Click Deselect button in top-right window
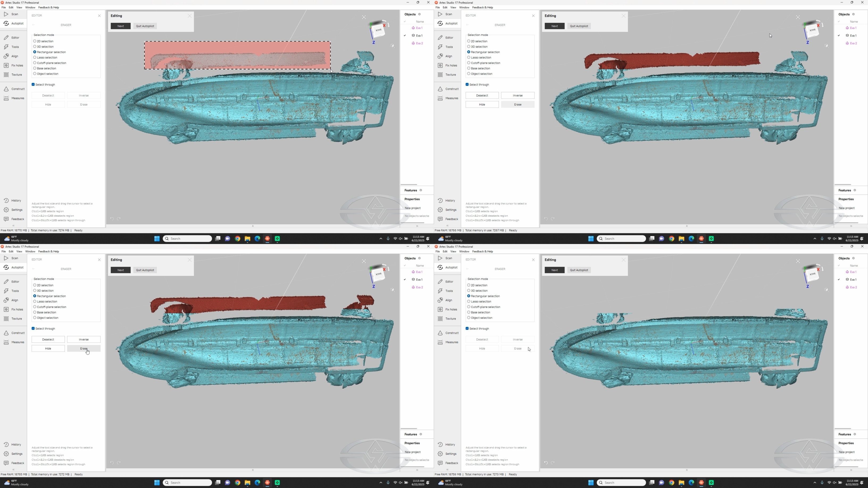 482,95
